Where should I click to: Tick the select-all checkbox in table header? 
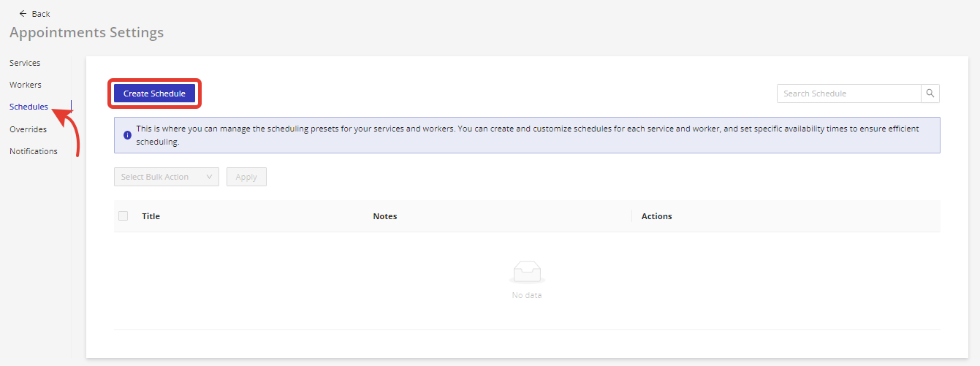124,216
